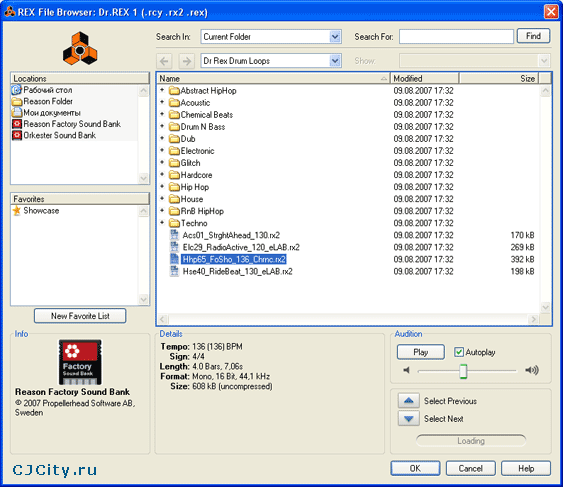The image size is (563, 487).
Task: Click the Abstract HipHop folder icon
Action: tap(174, 91)
